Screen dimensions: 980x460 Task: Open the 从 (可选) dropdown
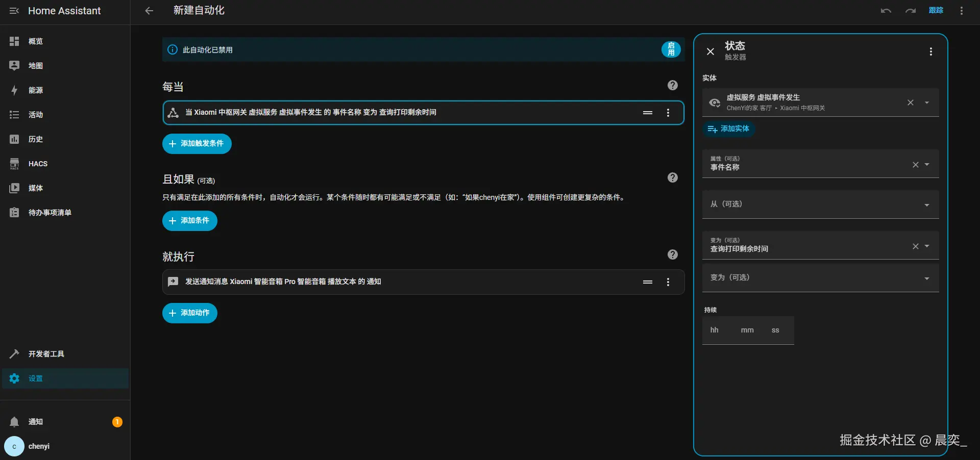click(x=821, y=205)
